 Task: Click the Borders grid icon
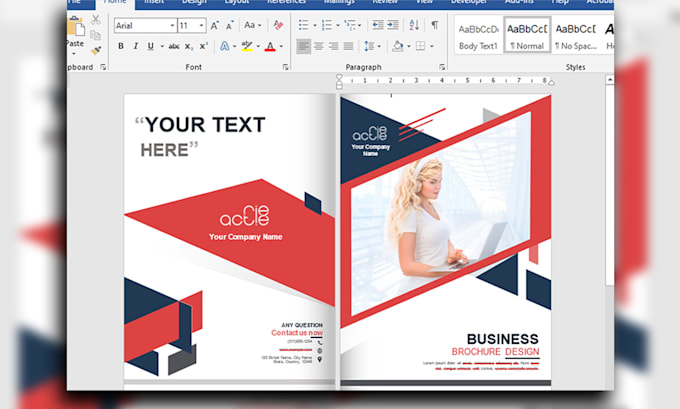[x=420, y=46]
